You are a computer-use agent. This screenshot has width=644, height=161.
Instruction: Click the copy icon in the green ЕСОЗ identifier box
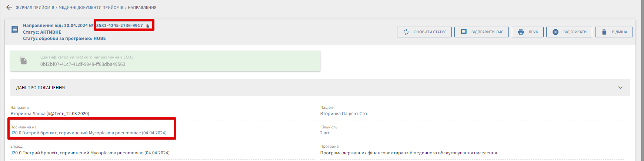coord(23,61)
